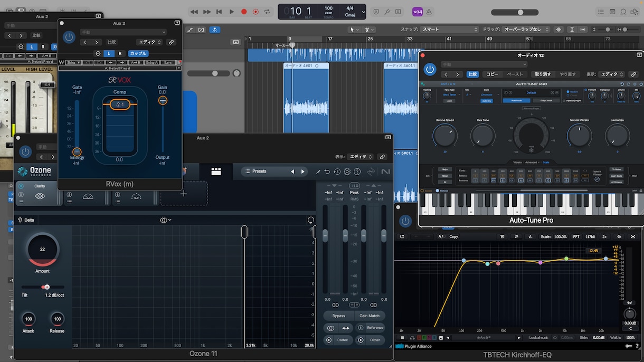
Task: Select R channel in RVox window
Action: [120, 53]
